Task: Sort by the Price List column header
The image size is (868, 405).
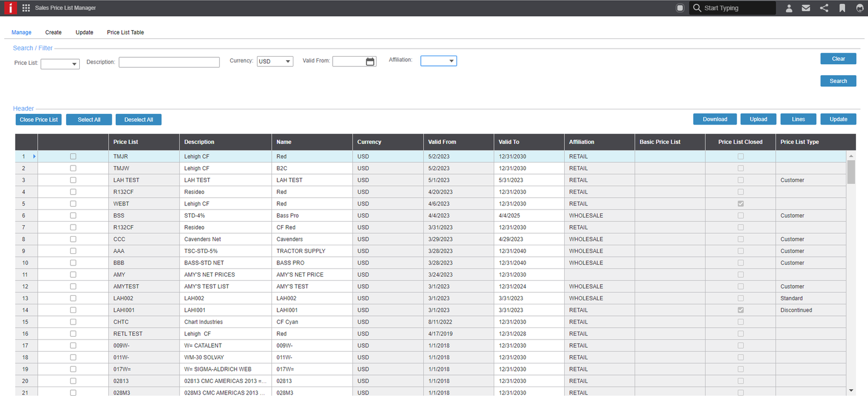Action: (144, 142)
